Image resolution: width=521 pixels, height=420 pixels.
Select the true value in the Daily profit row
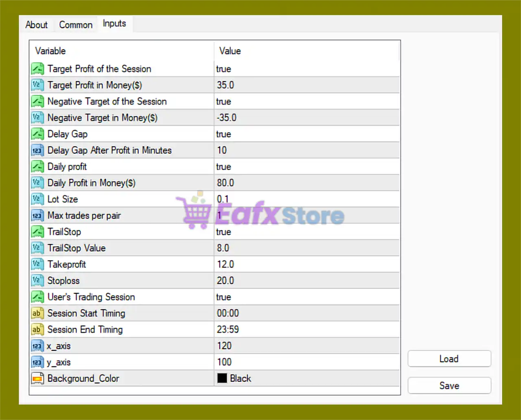tap(223, 166)
